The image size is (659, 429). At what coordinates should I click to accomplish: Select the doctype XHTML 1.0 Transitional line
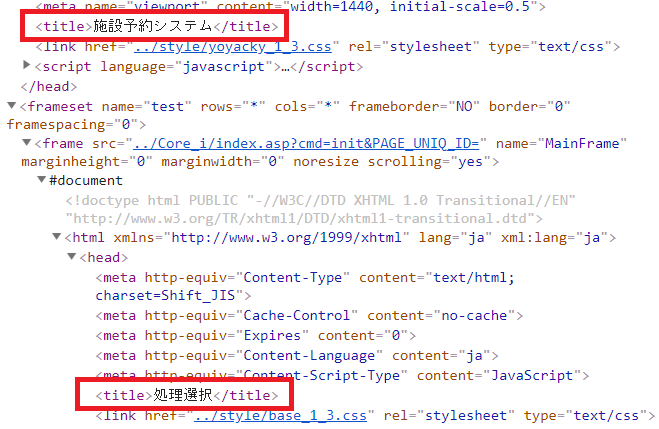(320, 209)
